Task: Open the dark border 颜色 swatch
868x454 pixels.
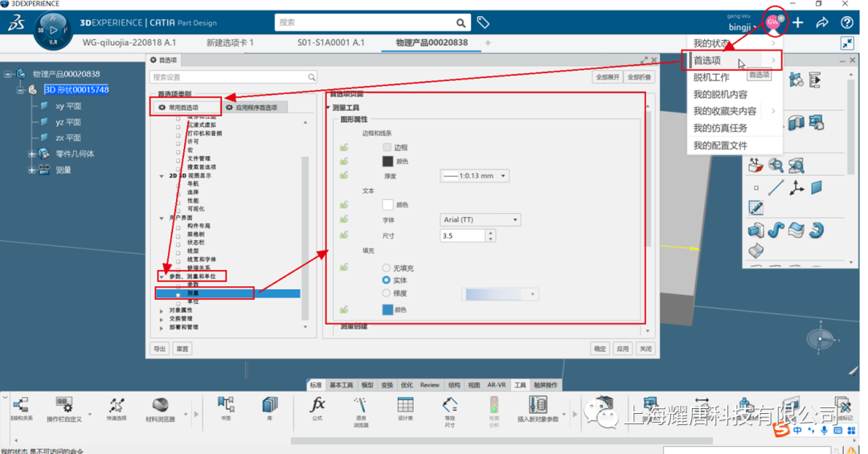Action: 387,162
